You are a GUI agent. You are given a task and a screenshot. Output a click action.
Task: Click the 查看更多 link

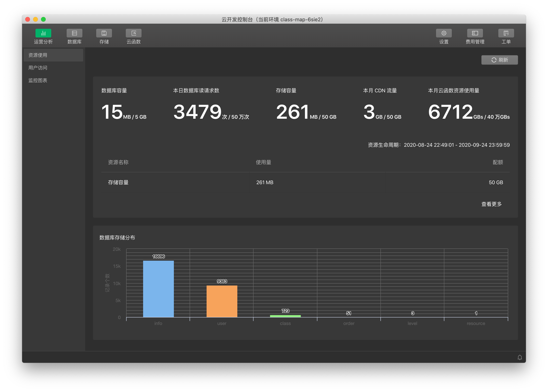pos(491,204)
